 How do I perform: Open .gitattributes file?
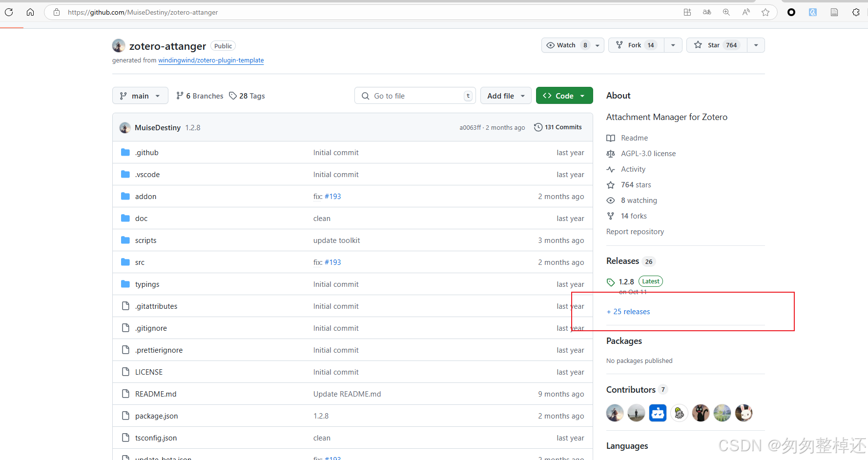(156, 306)
